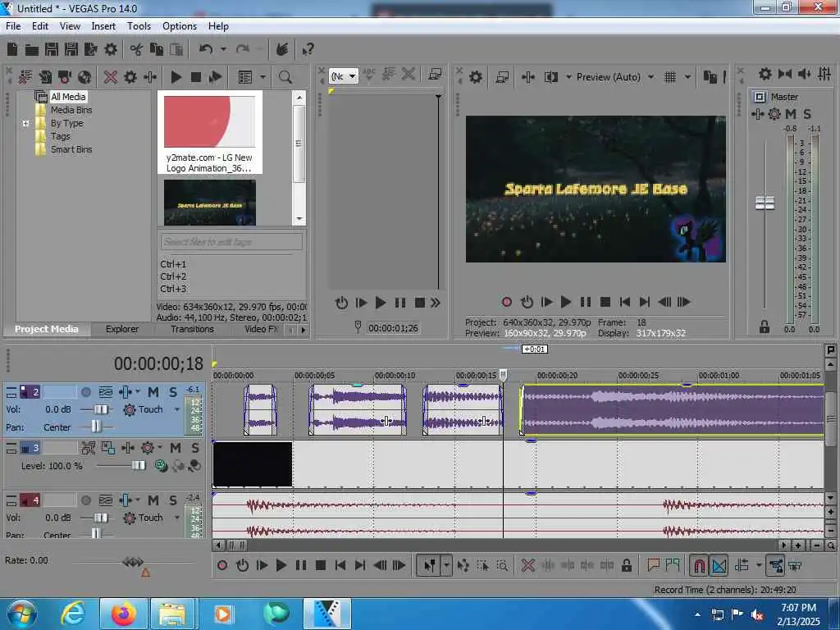Select the Normal Edit tool in timeline toolbar
840x630 pixels.
(x=430, y=565)
